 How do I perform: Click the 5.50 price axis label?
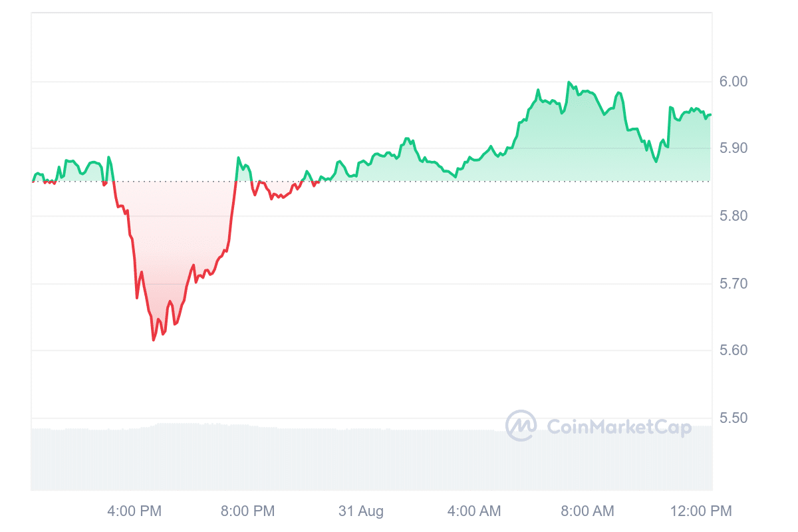(734, 418)
